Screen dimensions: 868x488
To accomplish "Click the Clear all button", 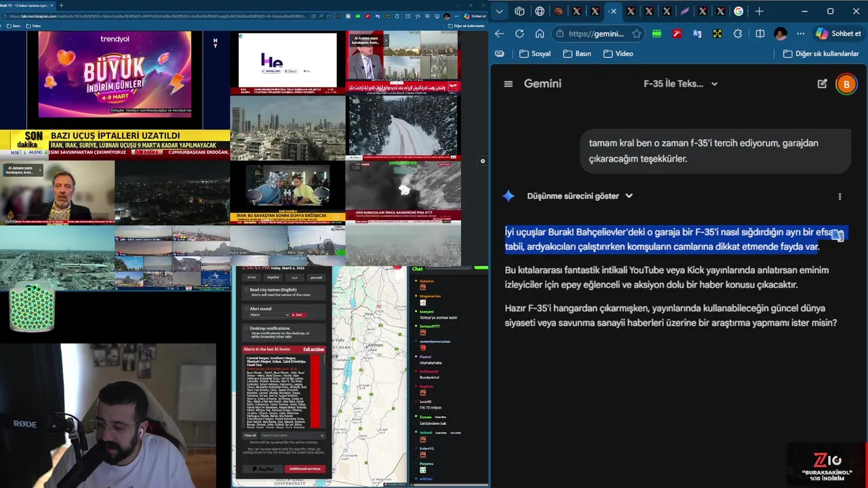I will coord(250,435).
